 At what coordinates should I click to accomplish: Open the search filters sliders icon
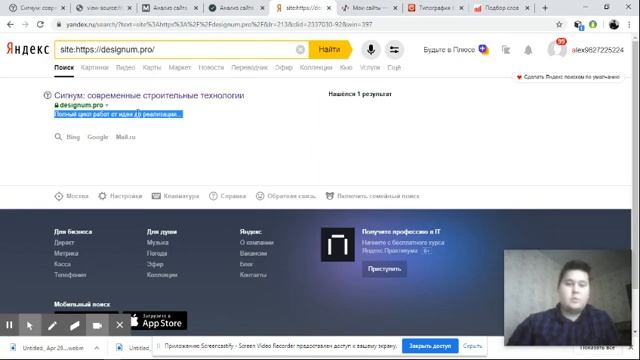394,49
